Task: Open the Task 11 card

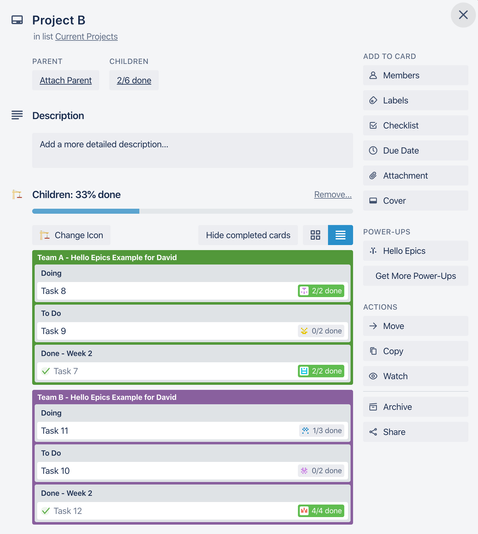Action: (x=192, y=430)
